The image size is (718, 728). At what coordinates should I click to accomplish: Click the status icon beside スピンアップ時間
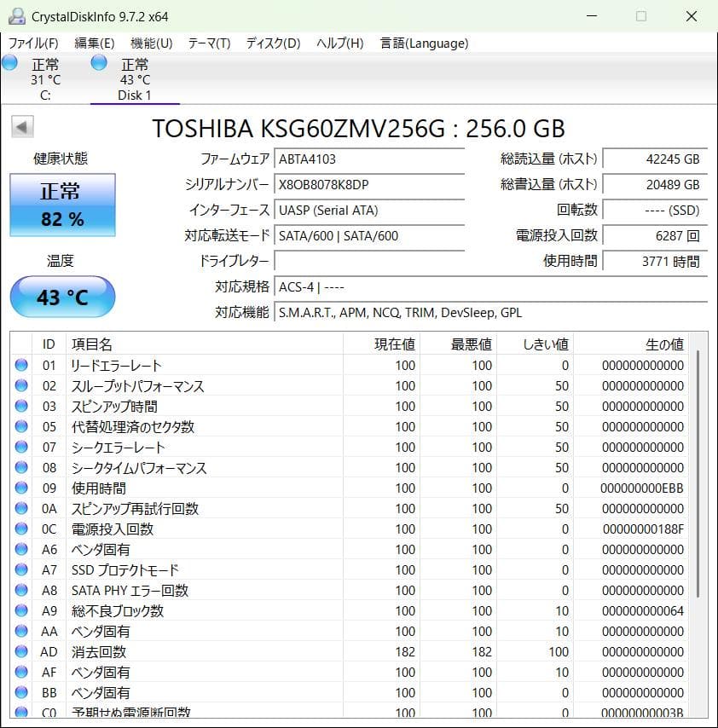click(21, 407)
